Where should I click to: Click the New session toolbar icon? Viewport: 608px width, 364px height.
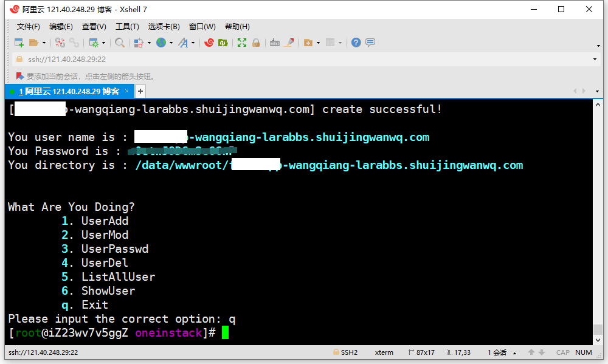click(19, 43)
